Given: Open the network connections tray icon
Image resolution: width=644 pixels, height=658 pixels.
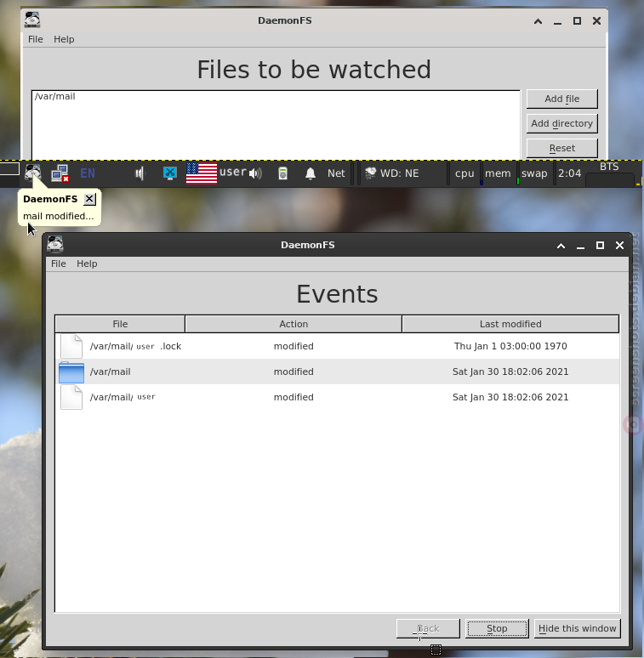Looking at the screenshot, I should pos(60,173).
